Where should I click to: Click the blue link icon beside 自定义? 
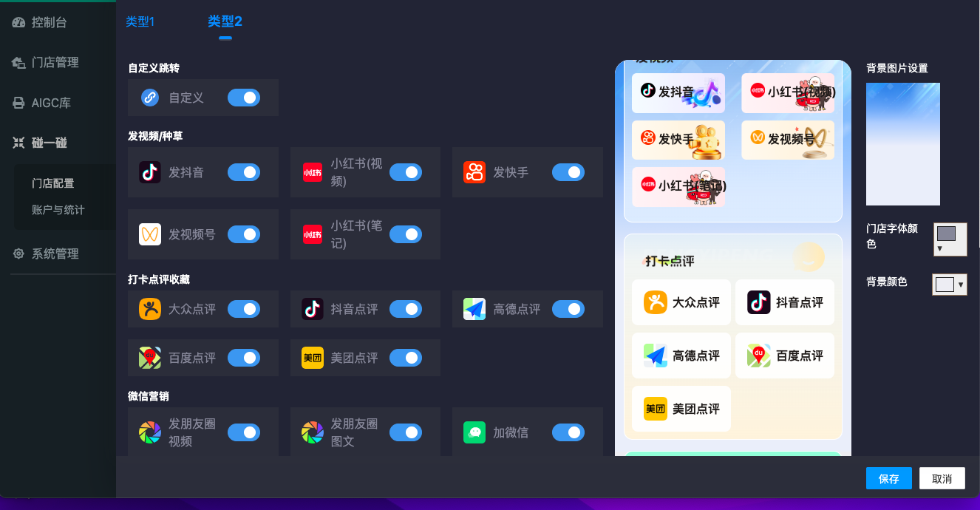(x=150, y=98)
